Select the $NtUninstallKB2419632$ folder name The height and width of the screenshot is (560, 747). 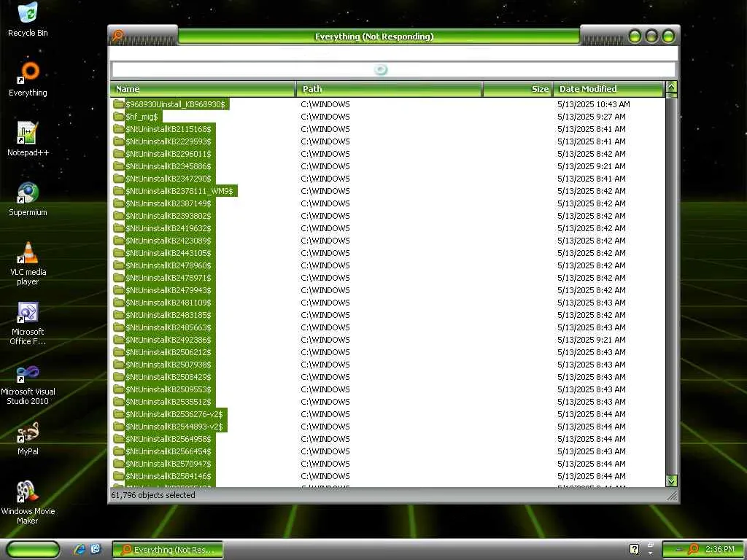pyautogui.click(x=169, y=228)
